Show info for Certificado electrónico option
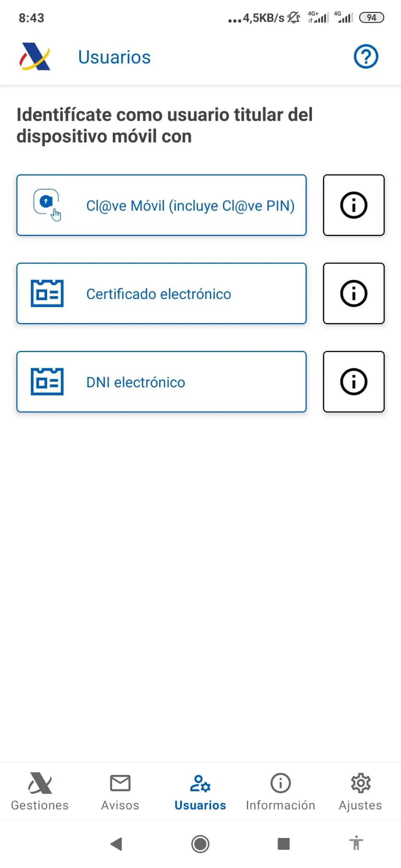This screenshot has width=401, height=868. tap(353, 293)
